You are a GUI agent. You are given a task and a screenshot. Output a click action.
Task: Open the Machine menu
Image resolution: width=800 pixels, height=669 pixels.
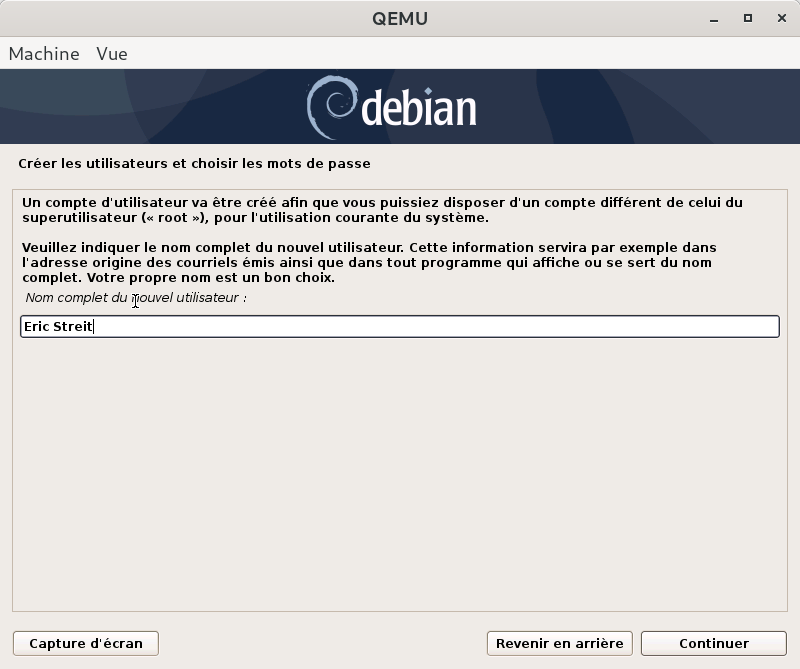pyautogui.click(x=44, y=54)
